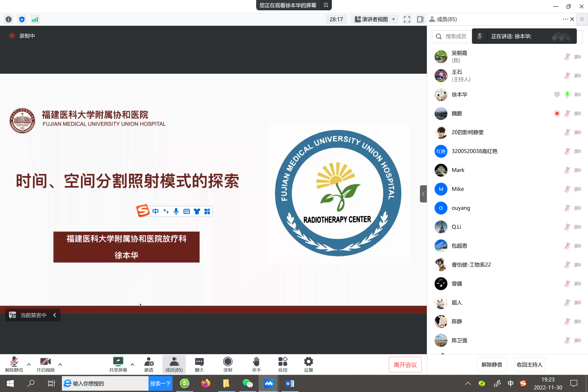
Task: Select member Q.Li avatar
Action: [x=441, y=227]
